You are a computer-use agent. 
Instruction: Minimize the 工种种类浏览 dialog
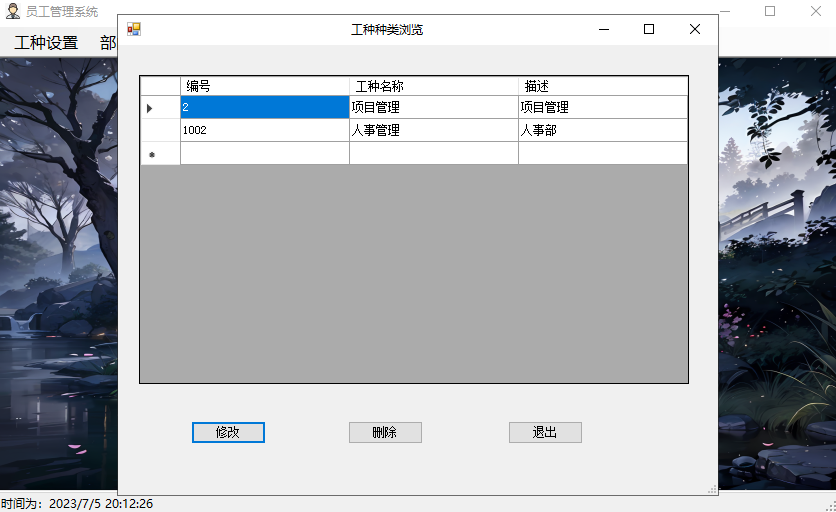604,30
